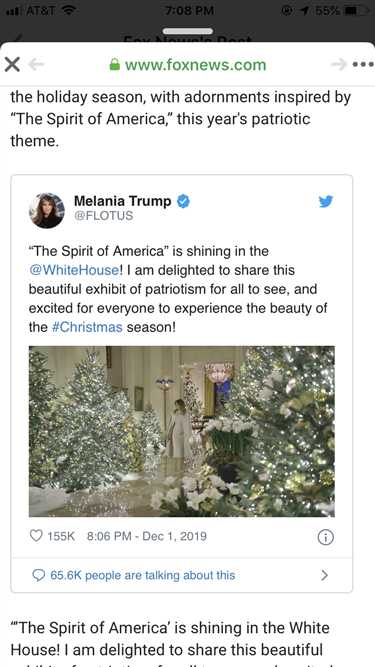Play the Christmas trees video thumbnail
This screenshot has height=667, width=375.
click(182, 431)
